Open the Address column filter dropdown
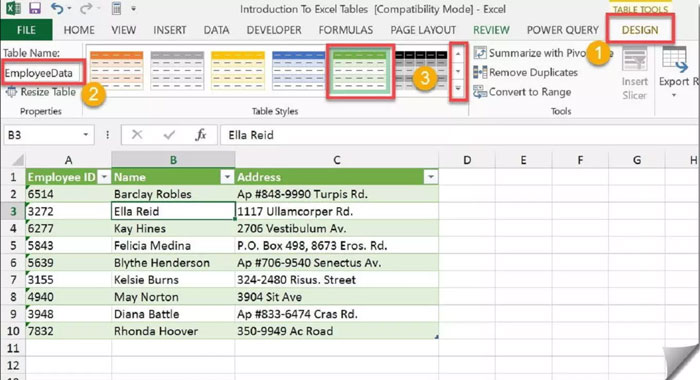 [431, 177]
